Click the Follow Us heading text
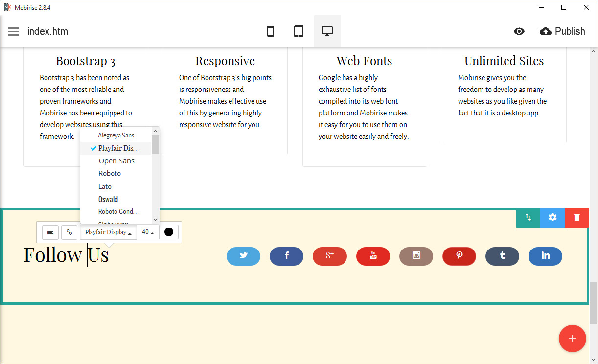Viewport: 598px width, 364px height. tap(66, 255)
